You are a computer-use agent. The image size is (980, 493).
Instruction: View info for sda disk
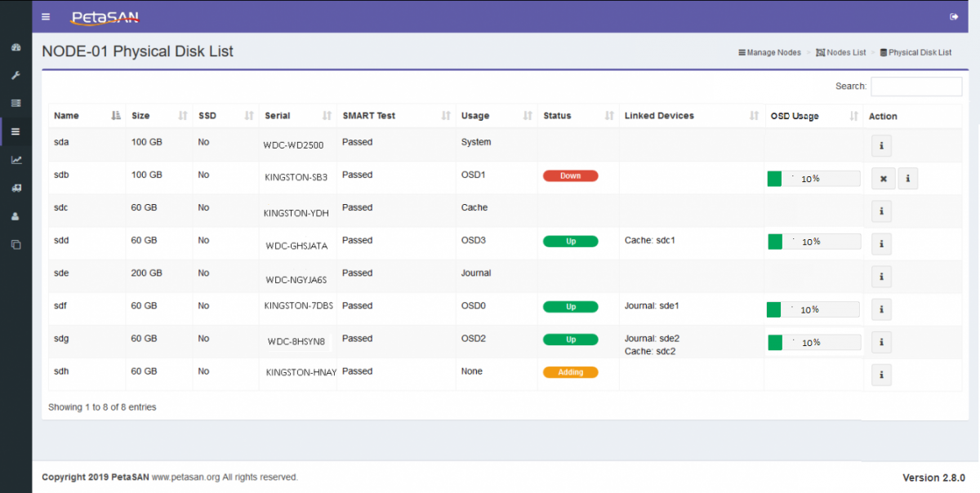[x=880, y=146]
